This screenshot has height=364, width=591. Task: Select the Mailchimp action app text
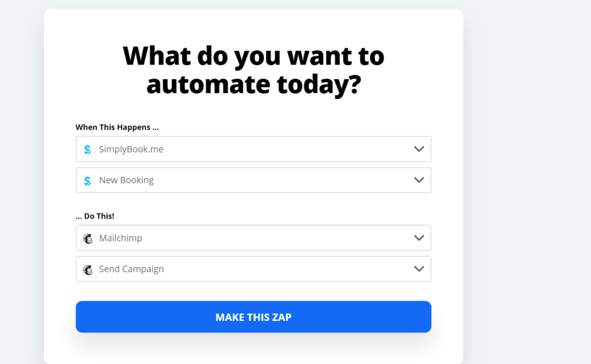coord(120,238)
